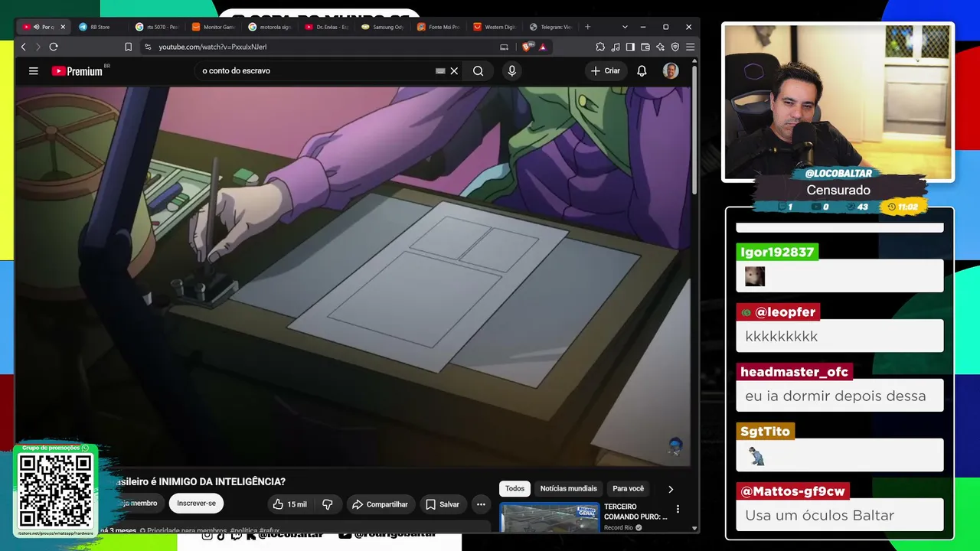980x551 pixels.
Task: Open the browser extensions puzzle icon
Action: coord(600,47)
